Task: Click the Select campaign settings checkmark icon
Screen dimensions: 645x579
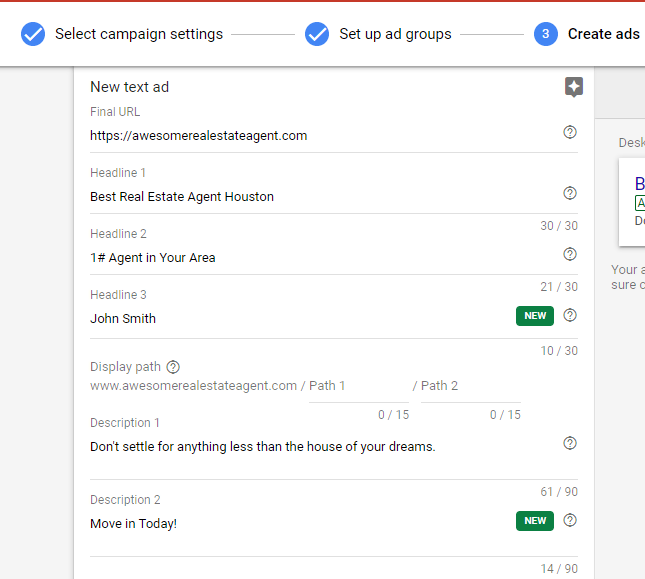Action: click(x=33, y=34)
